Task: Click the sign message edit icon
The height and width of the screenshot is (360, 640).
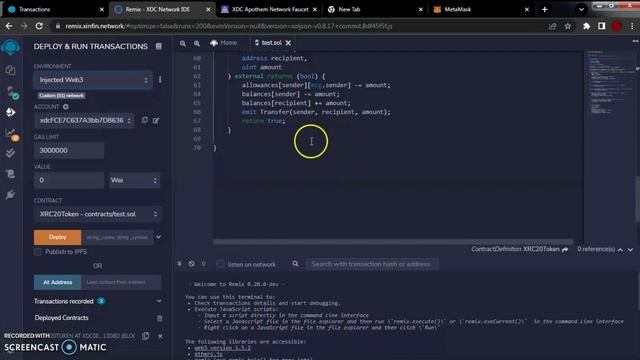Action: pos(156,120)
